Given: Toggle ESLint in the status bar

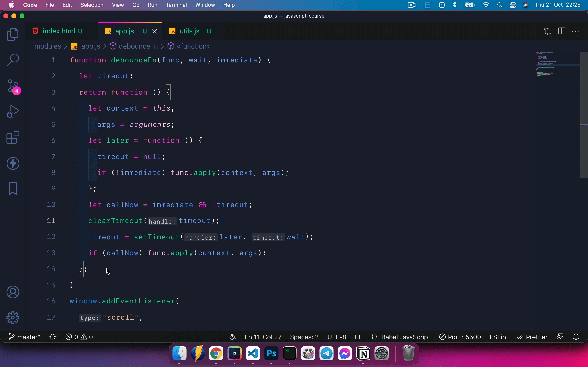Looking at the screenshot, I should coord(499,337).
